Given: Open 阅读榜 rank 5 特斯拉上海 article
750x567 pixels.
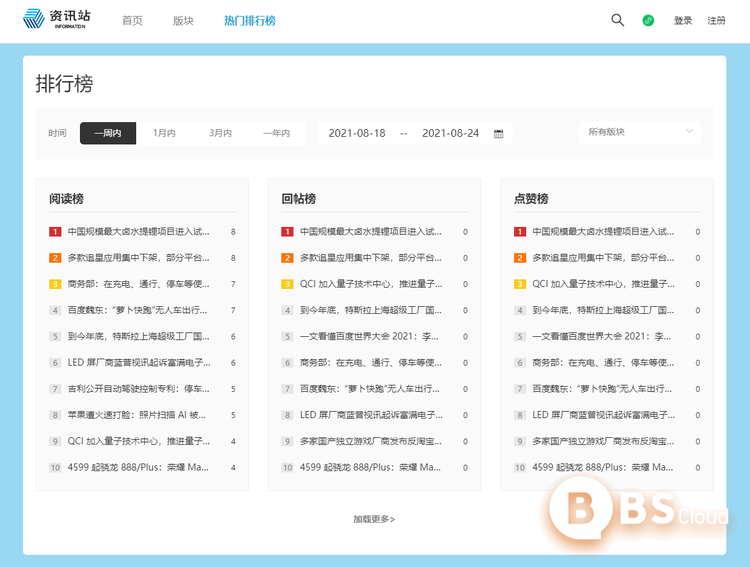Looking at the screenshot, I should [138, 336].
